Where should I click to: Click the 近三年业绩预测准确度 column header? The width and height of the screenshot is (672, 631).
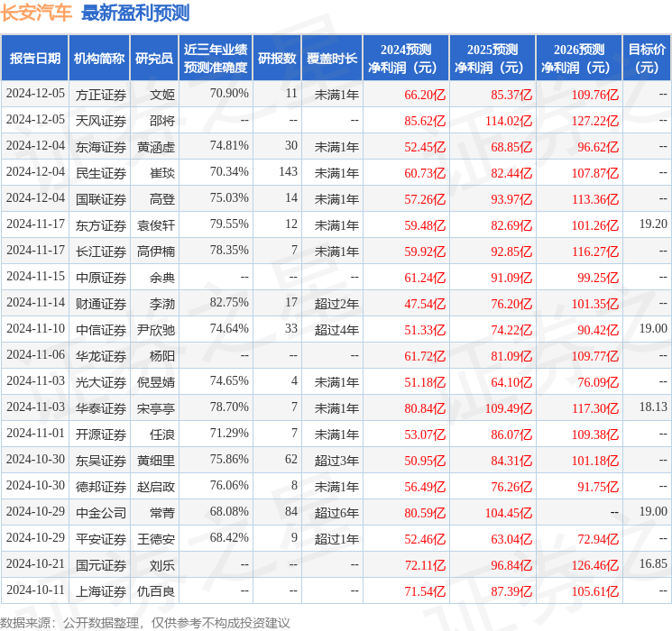coord(216,59)
